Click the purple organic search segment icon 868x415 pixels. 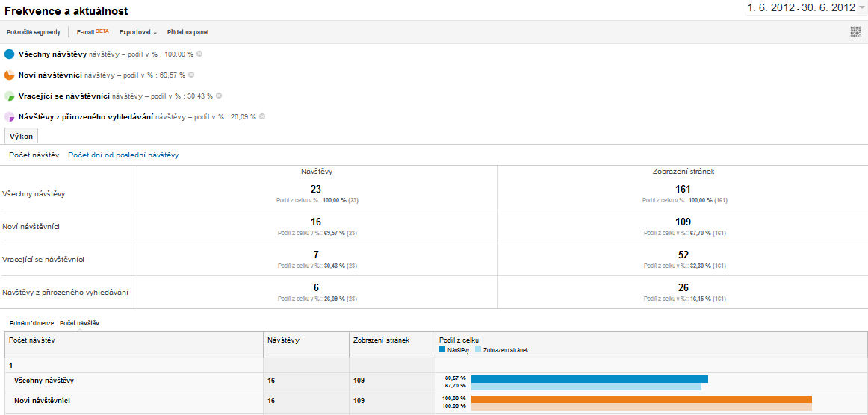pyautogui.click(x=9, y=116)
